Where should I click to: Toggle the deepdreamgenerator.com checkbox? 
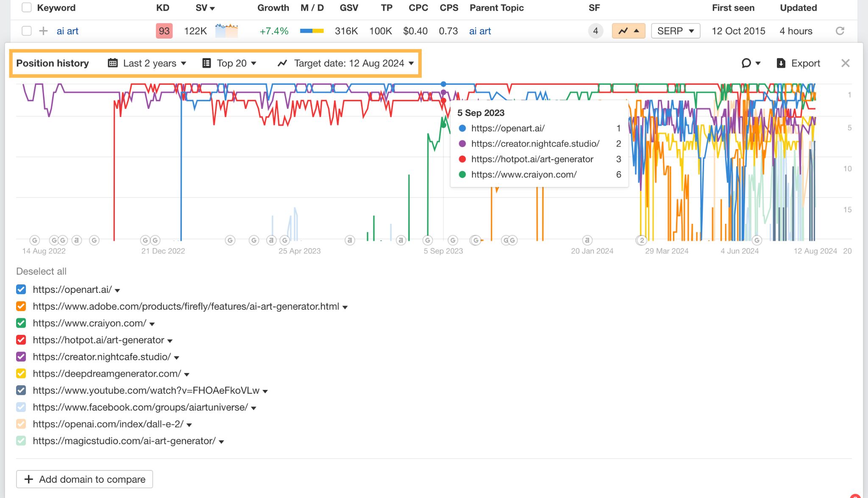[x=22, y=373]
